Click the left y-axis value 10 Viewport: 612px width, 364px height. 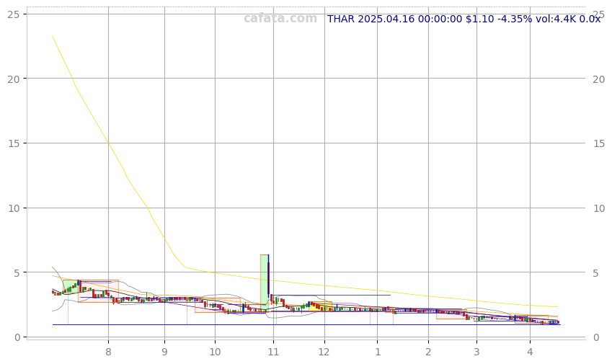[x=14, y=208]
